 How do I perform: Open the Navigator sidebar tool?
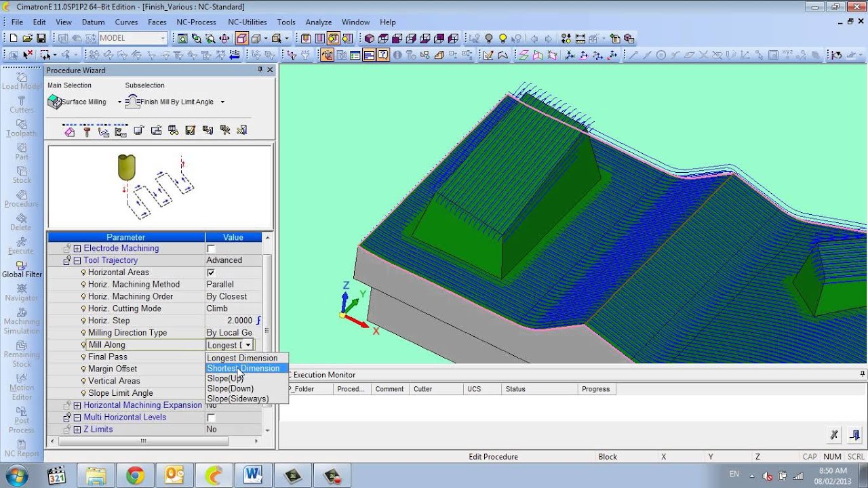click(x=22, y=293)
